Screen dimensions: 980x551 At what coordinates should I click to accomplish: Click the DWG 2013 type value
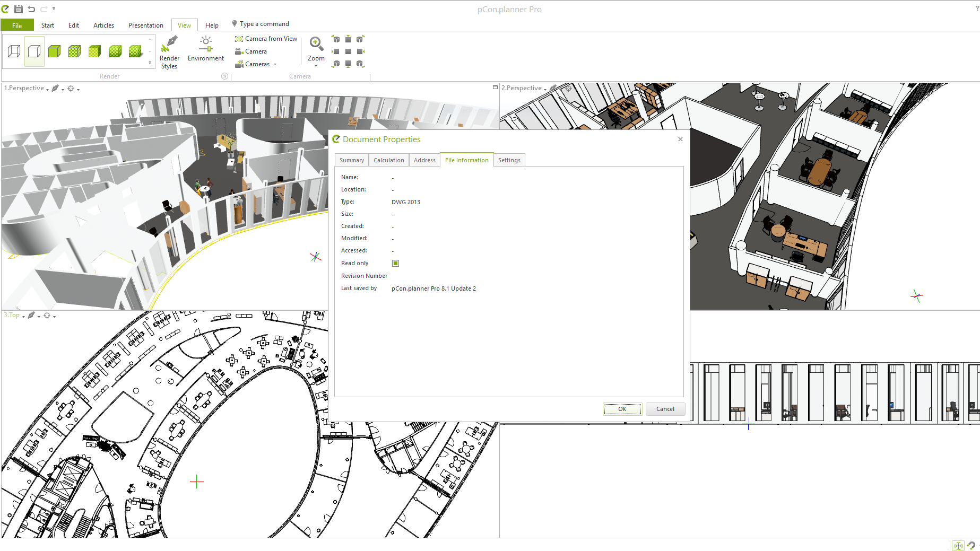point(406,202)
